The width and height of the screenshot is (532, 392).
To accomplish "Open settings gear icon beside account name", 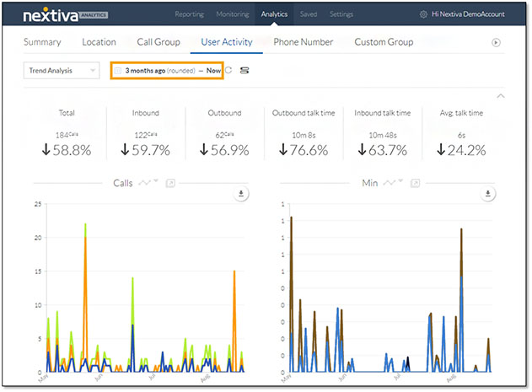I will pyautogui.click(x=423, y=14).
